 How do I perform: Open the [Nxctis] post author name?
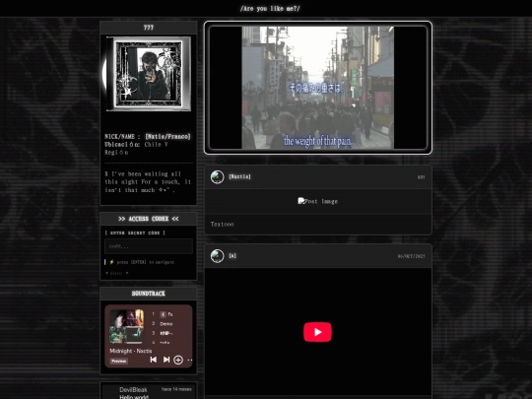click(x=239, y=176)
